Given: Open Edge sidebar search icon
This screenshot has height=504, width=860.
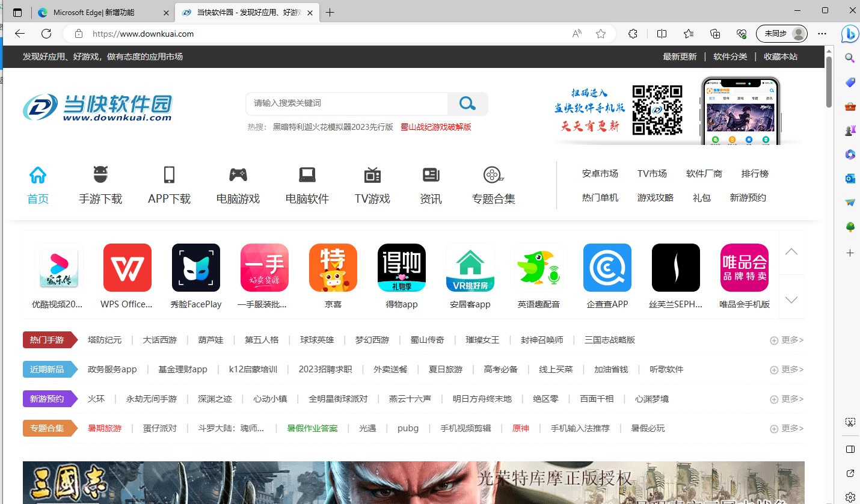Looking at the screenshot, I should pos(850,58).
